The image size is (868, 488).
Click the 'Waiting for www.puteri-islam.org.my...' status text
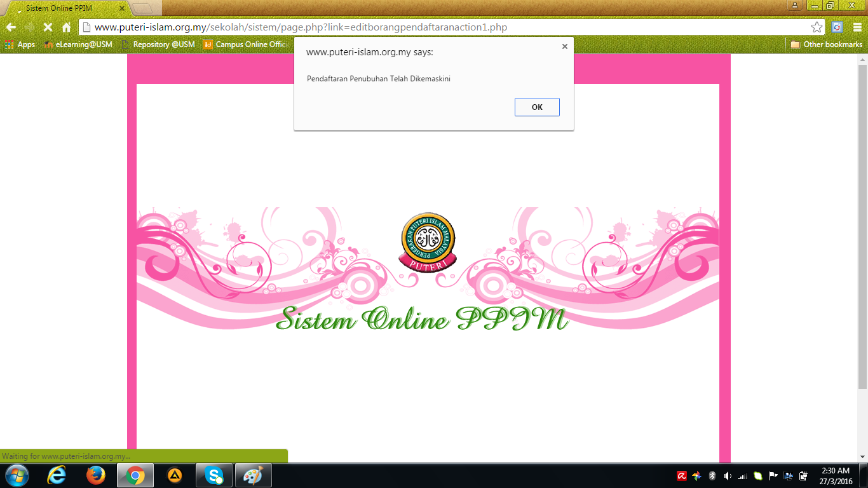point(66,456)
